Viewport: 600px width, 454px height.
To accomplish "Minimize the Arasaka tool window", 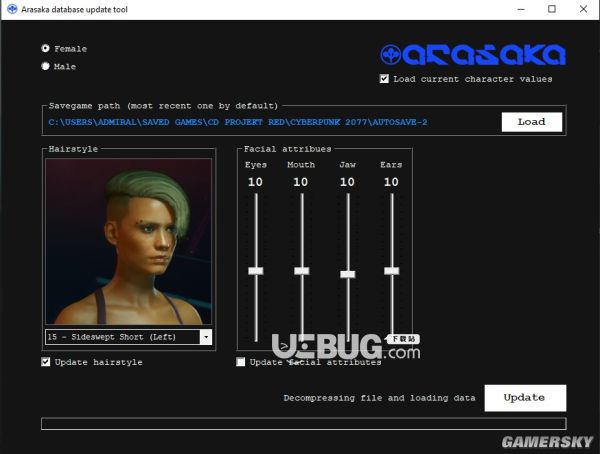I will pos(521,9).
